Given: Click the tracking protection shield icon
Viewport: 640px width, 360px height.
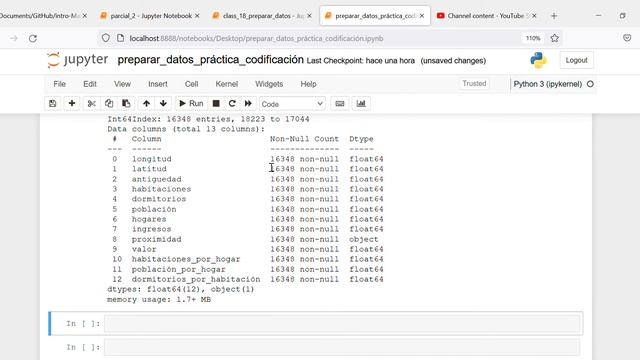Looking at the screenshot, I should [106, 38].
